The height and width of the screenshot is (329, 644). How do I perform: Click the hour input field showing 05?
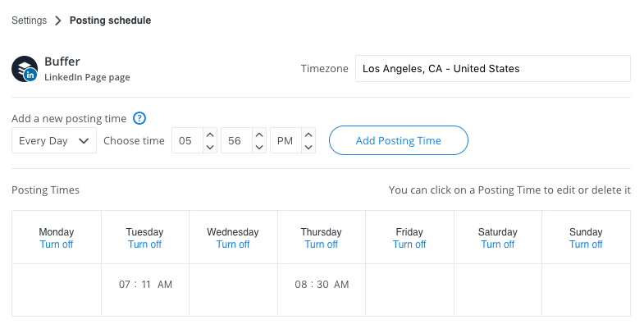pos(187,140)
